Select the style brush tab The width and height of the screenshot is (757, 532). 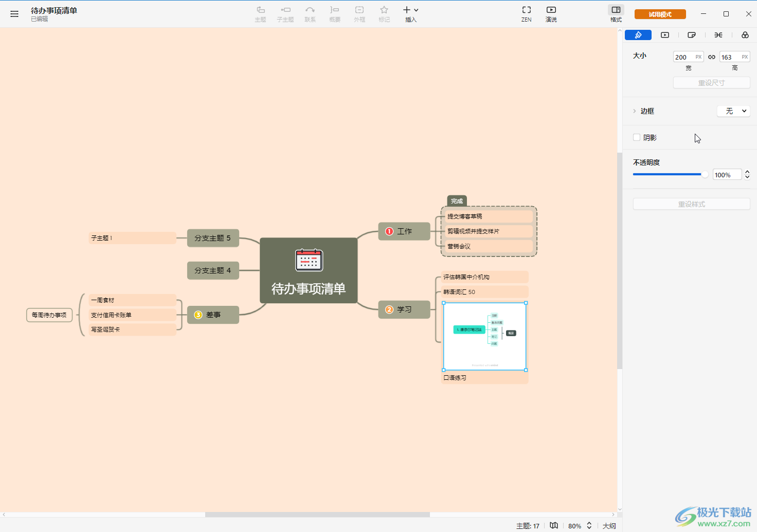pos(638,35)
